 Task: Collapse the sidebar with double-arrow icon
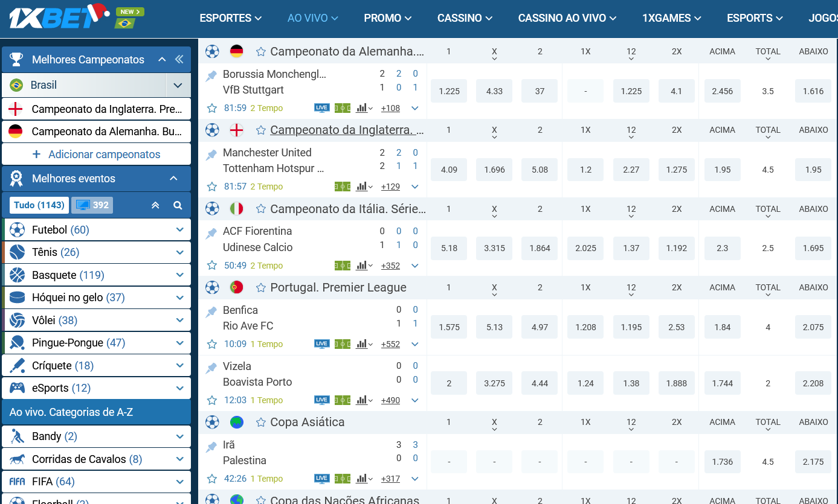pos(179,59)
